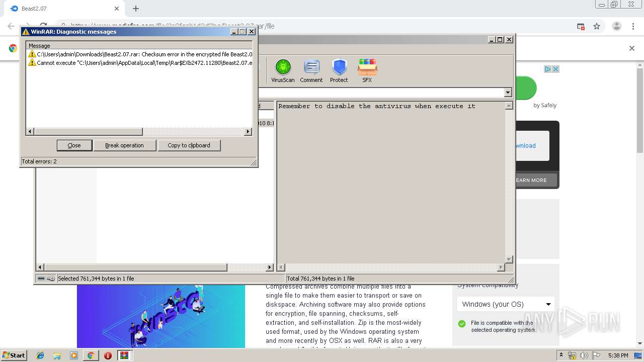Click "Selected 761,344 bytes in 1 file" status text
The image size is (644, 362).
(96, 279)
